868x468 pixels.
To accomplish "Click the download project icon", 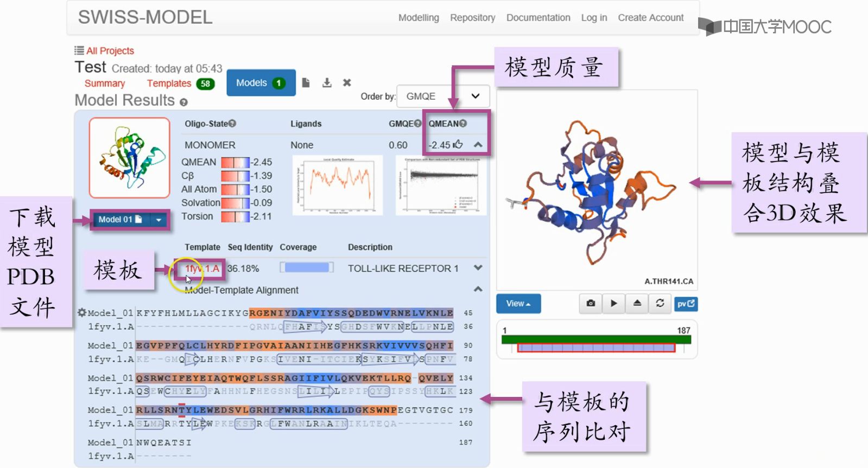I will (x=327, y=83).
